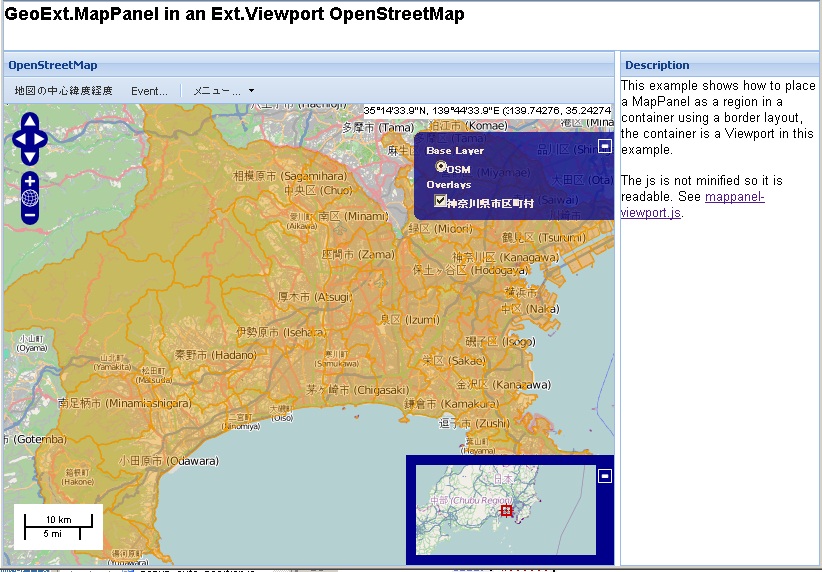Zoom to world extent with globe icon
This screenshot has height=572, width=822.
coord(30,198)
